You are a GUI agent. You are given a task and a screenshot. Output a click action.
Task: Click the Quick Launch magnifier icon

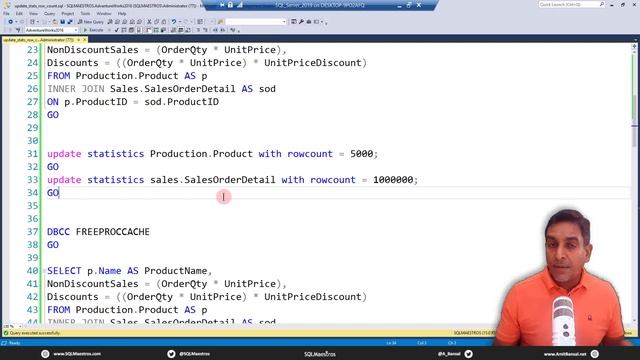[x=602, y=4]
